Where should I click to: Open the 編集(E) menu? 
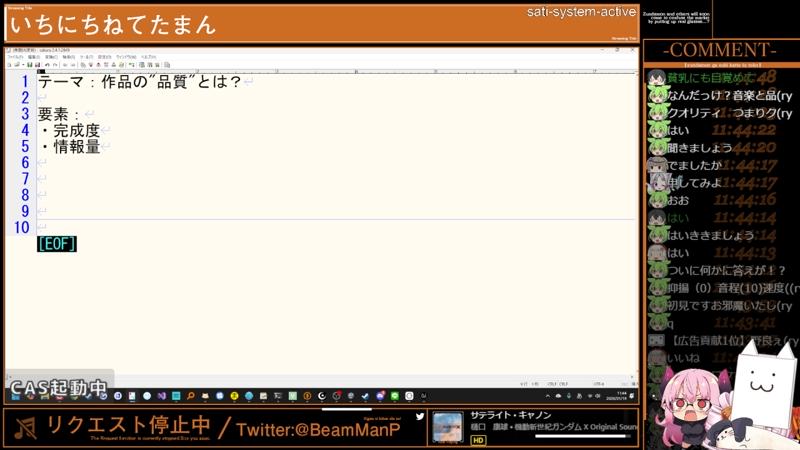point(34,57)
